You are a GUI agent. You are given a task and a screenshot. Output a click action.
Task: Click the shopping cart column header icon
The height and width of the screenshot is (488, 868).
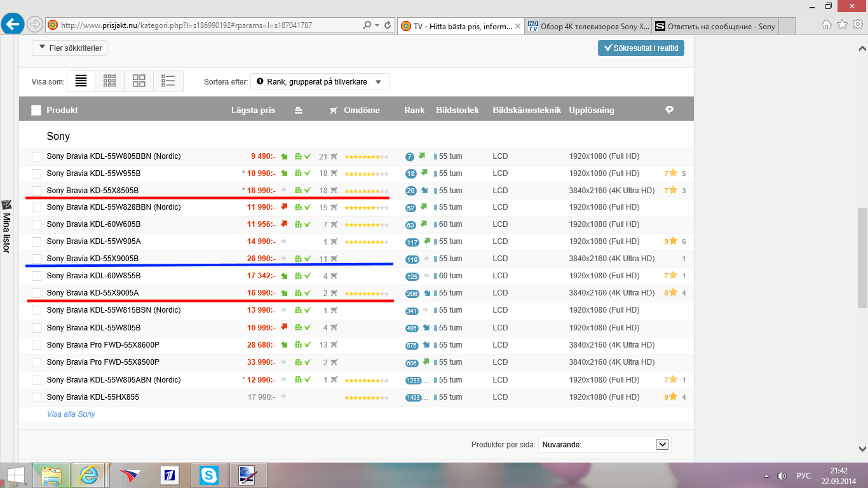(334, 111)
